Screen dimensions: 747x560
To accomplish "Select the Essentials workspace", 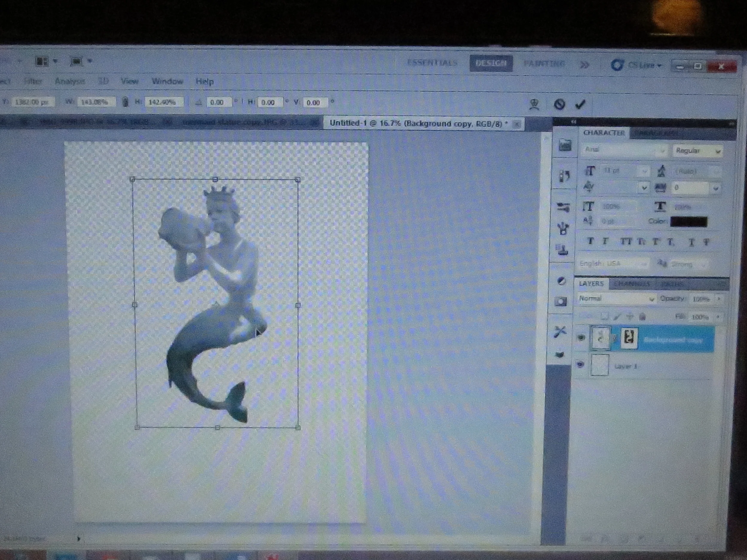I will pos(432,63).
